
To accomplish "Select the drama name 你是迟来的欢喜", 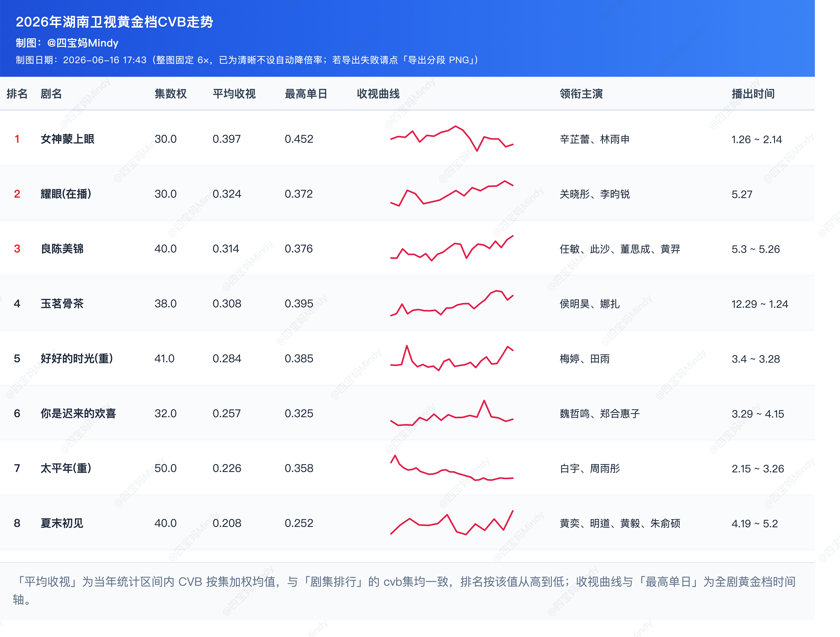I will (78, 413).
